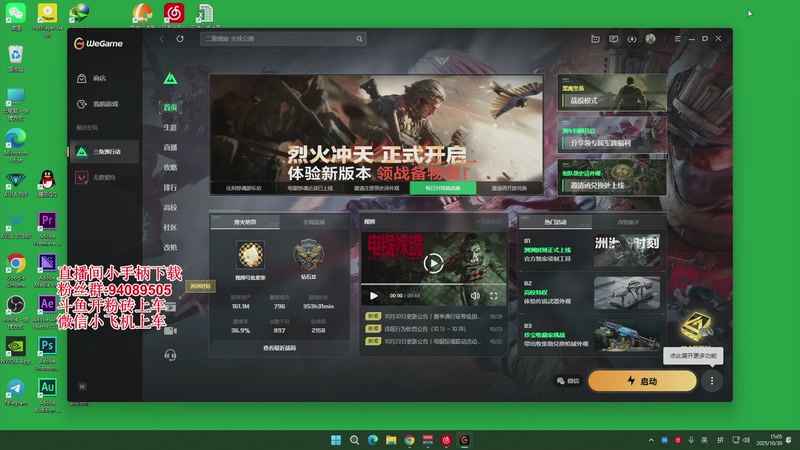800x450 pixels.
Task: Open the shop icon in WeGame sidebar
Action: click(82, 79)
